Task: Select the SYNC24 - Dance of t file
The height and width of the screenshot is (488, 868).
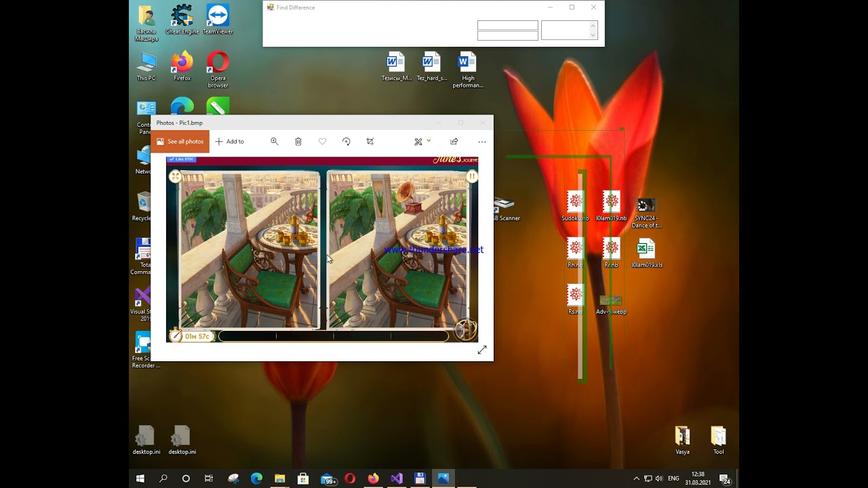Action: [x=646, y=213]
